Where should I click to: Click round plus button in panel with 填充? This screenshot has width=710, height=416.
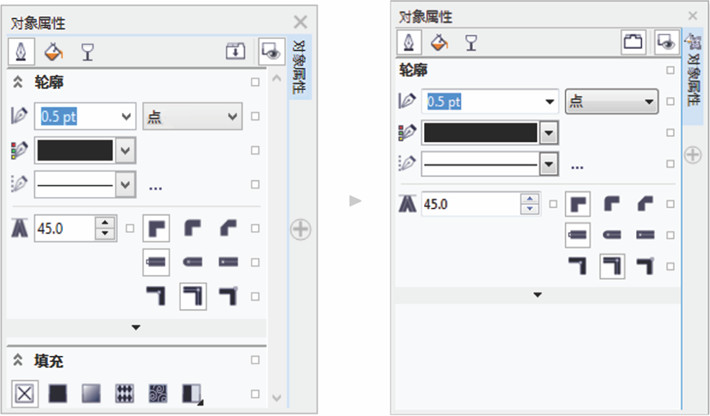[300, 229]
